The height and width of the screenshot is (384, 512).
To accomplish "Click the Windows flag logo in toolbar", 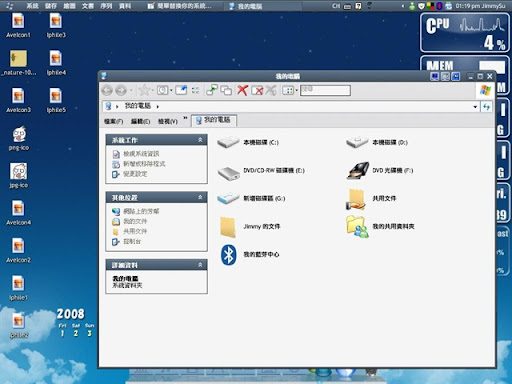I will [x=485, y=90].
